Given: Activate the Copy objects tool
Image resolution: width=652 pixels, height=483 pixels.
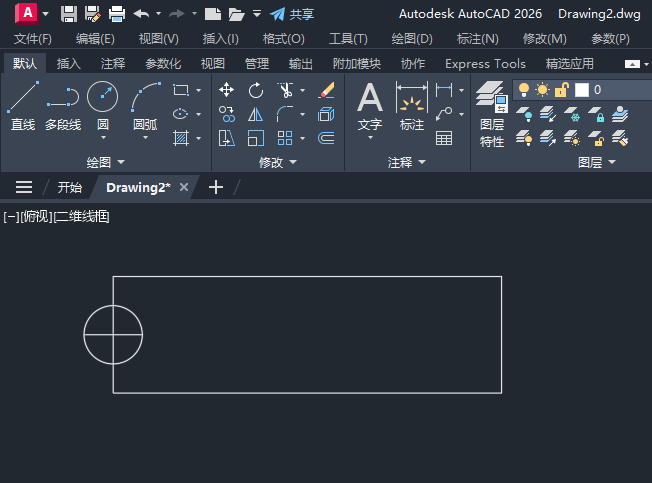Looking at the screenshot, I should coord(227,114).
